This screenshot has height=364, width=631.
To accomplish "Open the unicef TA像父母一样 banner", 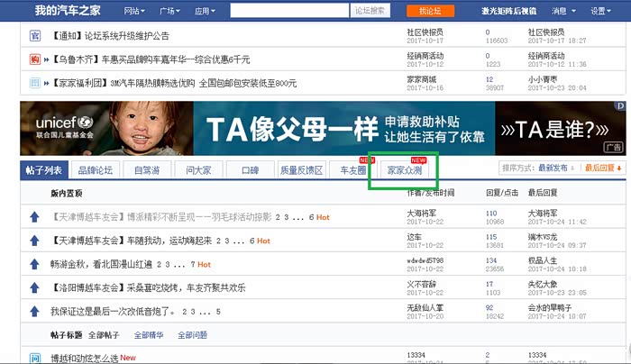I will click(x=323, y=128).
